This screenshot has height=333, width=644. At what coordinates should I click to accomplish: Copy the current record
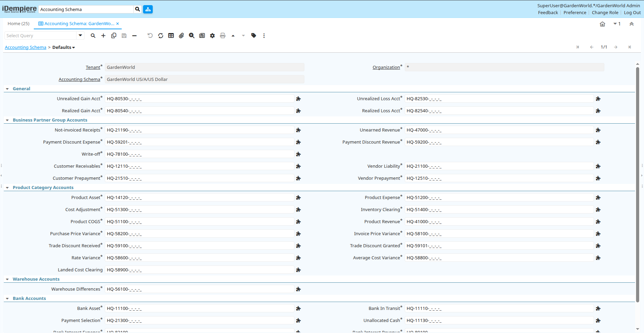[114, 35]
